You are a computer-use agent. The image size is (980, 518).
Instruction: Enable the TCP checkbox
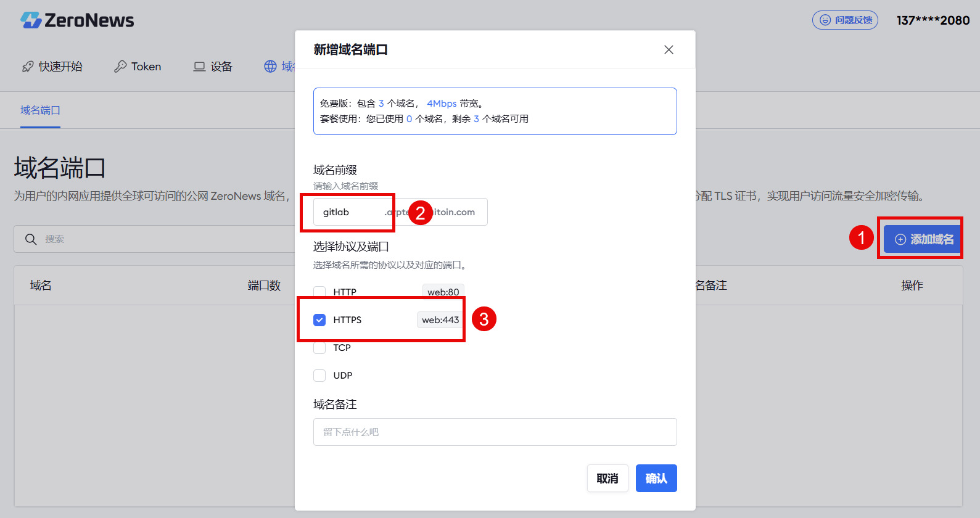click(319, 347)
